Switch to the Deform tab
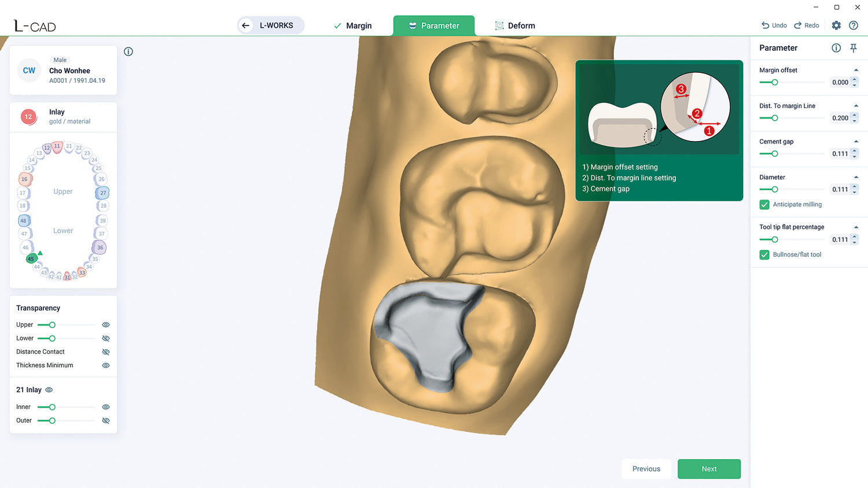The image size is (868, 488). (515, 26)
